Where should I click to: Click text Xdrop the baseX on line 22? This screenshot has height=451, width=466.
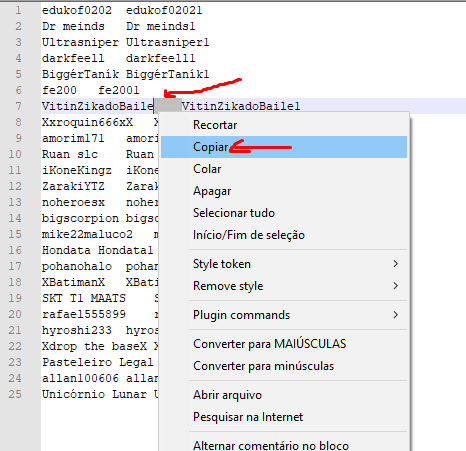pos(94,346)
